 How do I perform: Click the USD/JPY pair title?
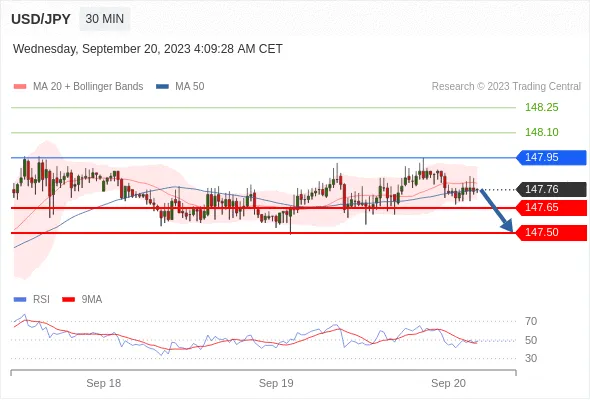[41, 19]
